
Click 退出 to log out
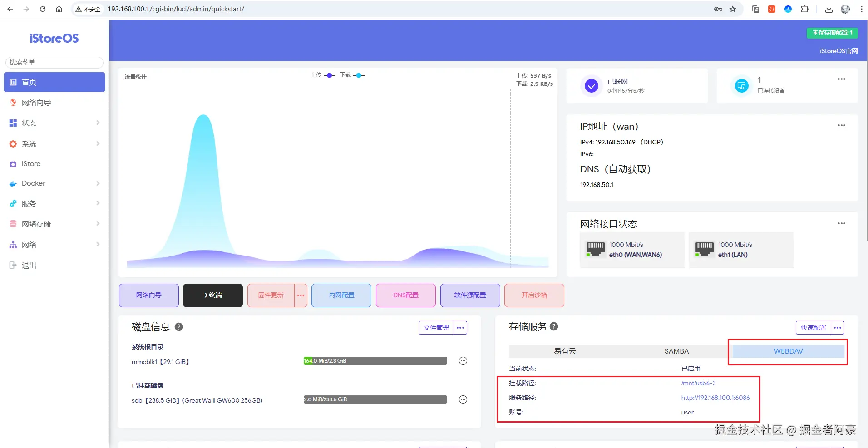click(x=54, y=265)
